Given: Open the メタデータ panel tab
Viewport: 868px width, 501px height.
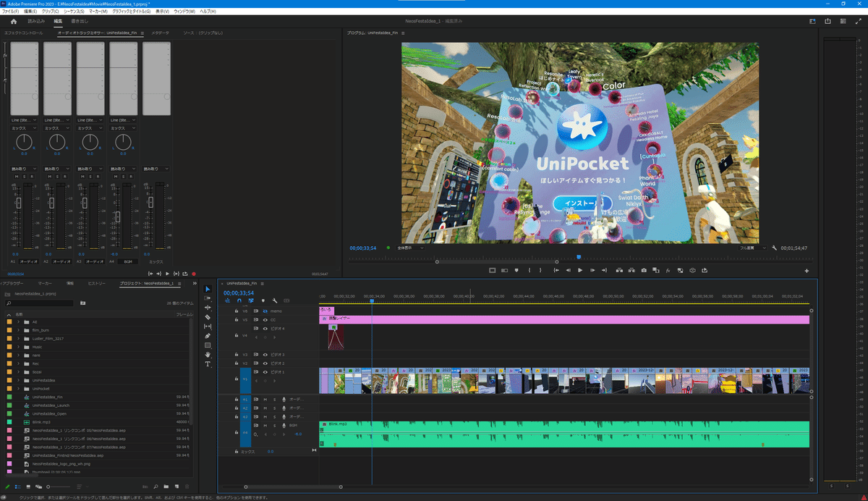Looking at the screenshot, I should (161, 33).
